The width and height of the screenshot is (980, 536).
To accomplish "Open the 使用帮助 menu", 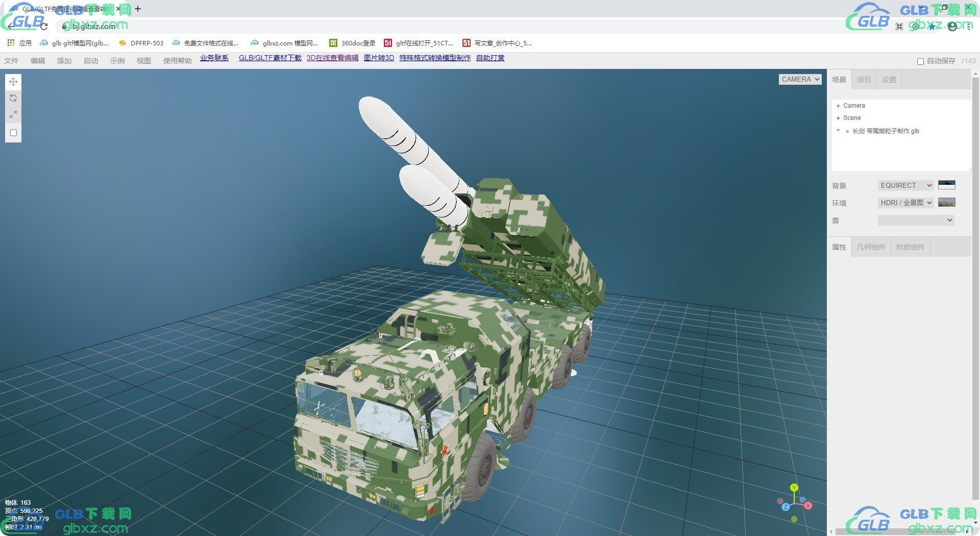I will [x=178, y=61].
